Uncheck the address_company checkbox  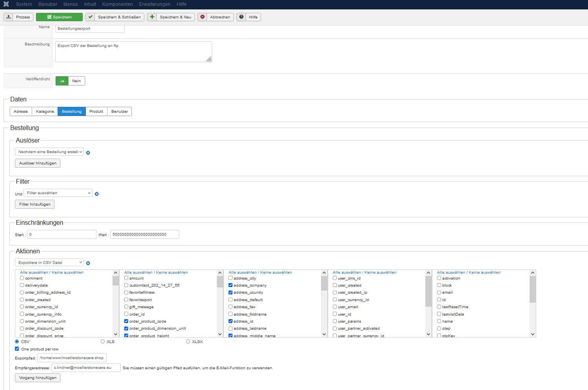click(230, 285)
